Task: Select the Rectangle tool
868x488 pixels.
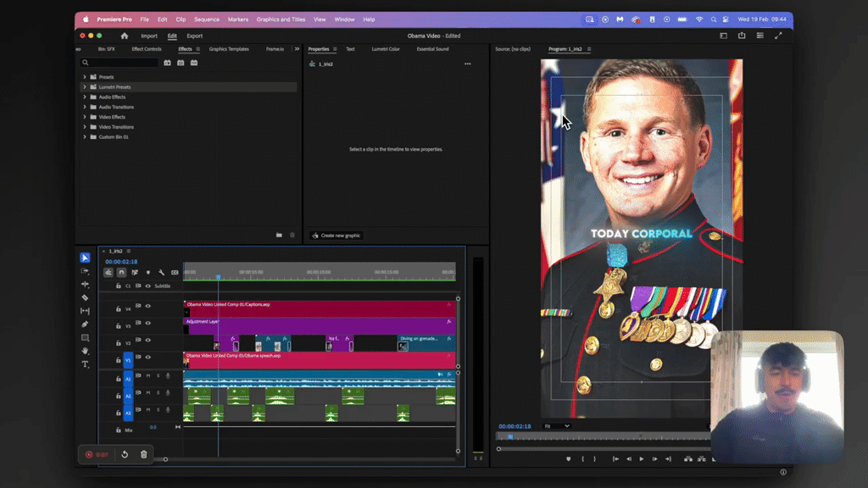Action: click(x=85, y=337)
